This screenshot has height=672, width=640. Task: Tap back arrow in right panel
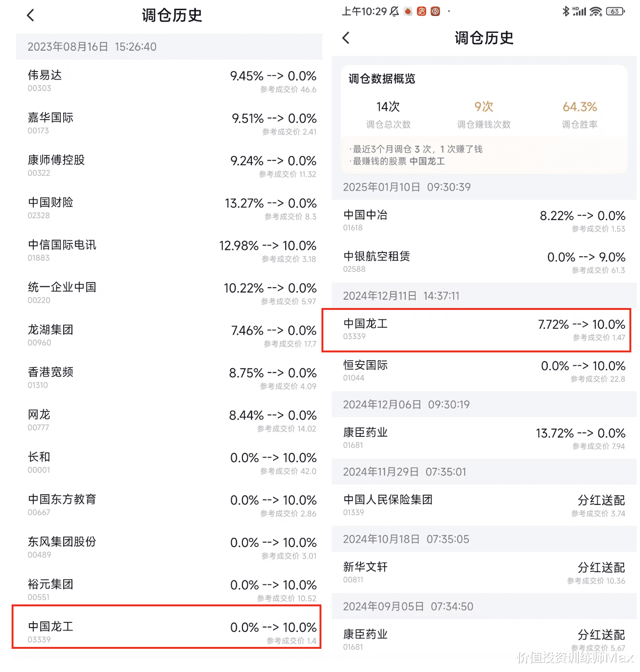[346, 38]
